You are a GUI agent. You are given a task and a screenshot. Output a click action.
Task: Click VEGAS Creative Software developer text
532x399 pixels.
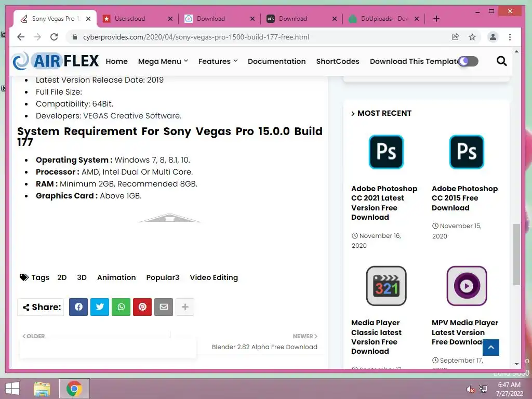132,116
